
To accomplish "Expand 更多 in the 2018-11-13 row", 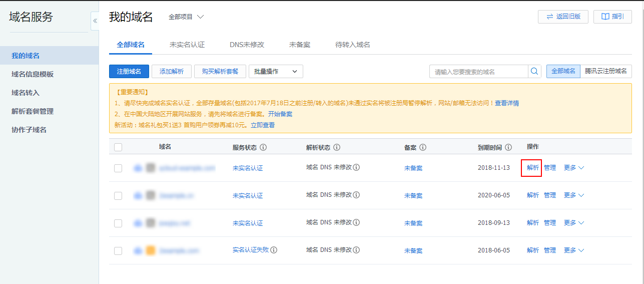I will point(574,168).
